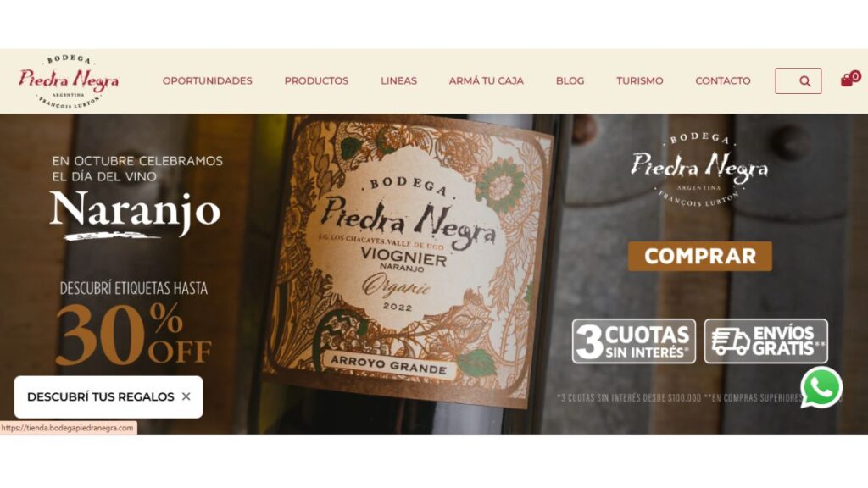Open WhatsApp chat bubble
The width and height of the screenshot is (868, 488).
(821, 388)
